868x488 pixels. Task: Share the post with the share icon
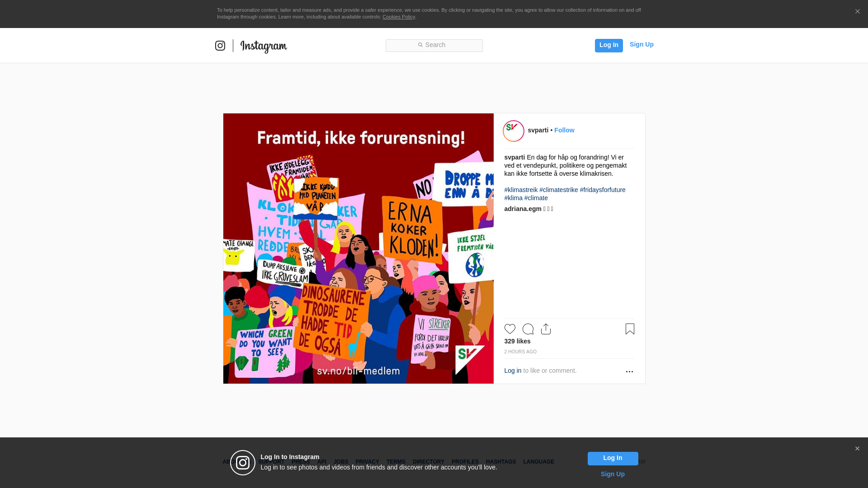coord(546,329)
